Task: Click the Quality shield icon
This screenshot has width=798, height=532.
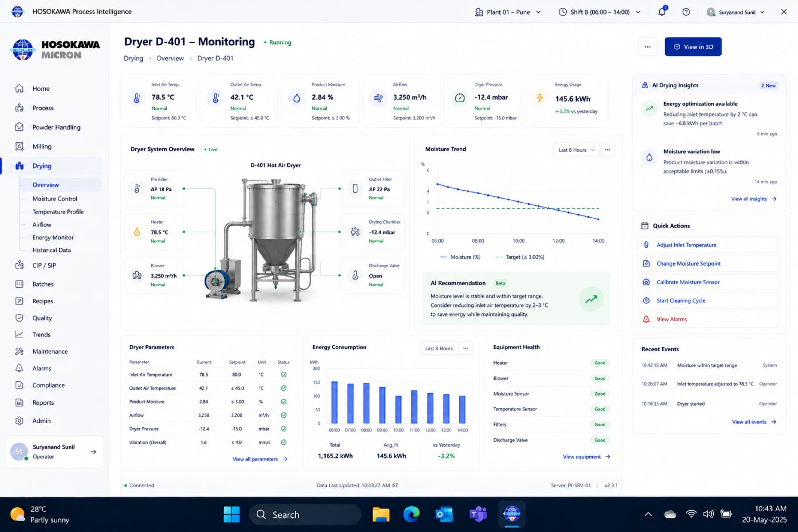Action: click(x=20, y=318)
